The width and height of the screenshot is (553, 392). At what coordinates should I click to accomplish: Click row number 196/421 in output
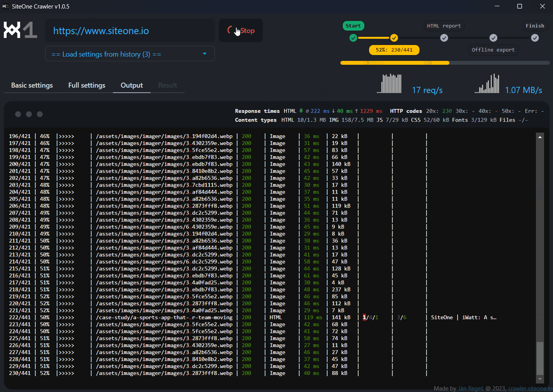[20, 136]
